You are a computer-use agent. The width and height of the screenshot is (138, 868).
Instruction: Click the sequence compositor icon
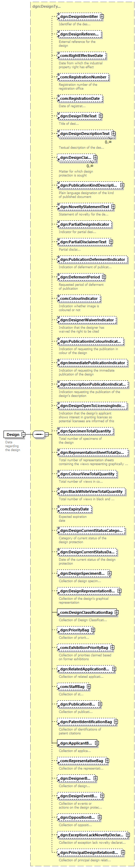tap(38, 435)
